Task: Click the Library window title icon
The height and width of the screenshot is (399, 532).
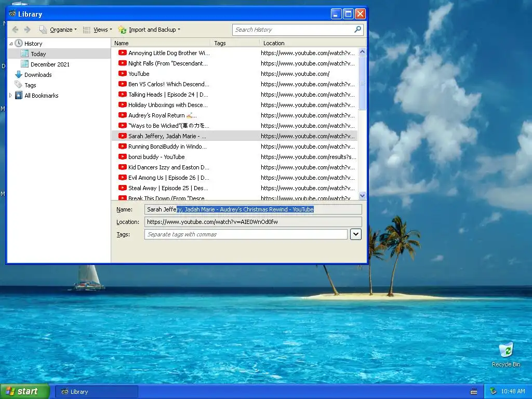Action: [12, 14]
